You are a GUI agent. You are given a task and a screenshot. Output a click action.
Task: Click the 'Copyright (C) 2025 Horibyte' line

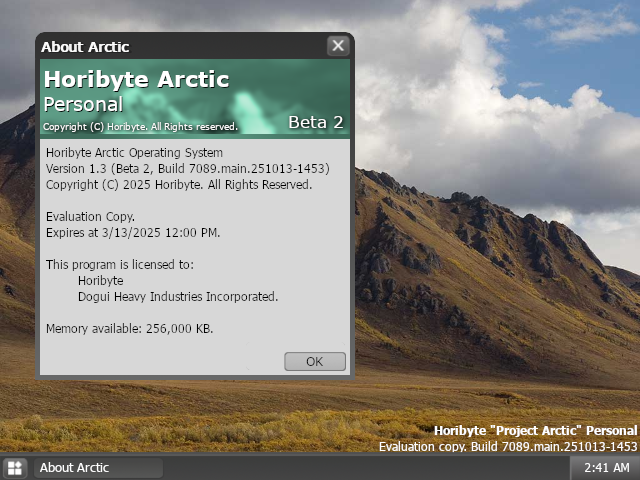[x=179, y=184]
